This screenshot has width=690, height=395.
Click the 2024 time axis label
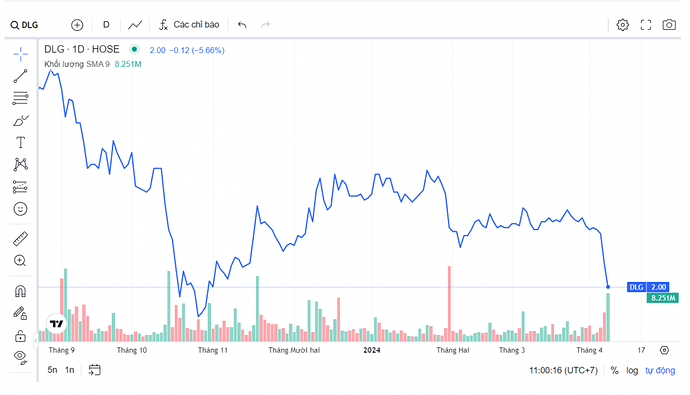[x=371, y=350]
